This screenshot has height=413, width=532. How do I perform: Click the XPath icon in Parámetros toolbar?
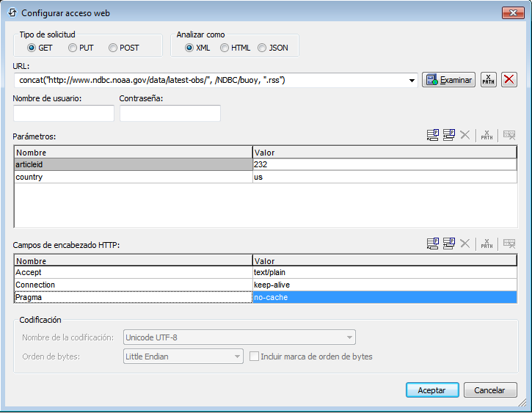(x=487, y=136)
